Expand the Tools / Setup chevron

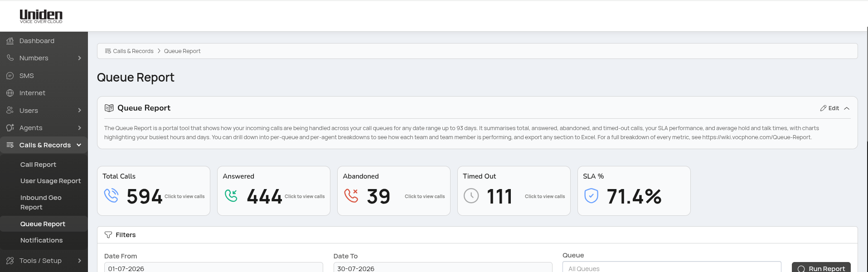(79, 261)
